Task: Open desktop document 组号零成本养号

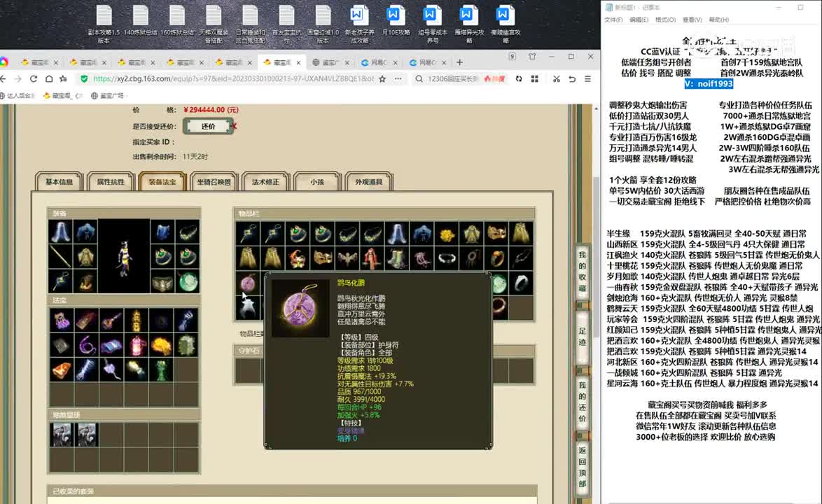Action: coord(433,24)
